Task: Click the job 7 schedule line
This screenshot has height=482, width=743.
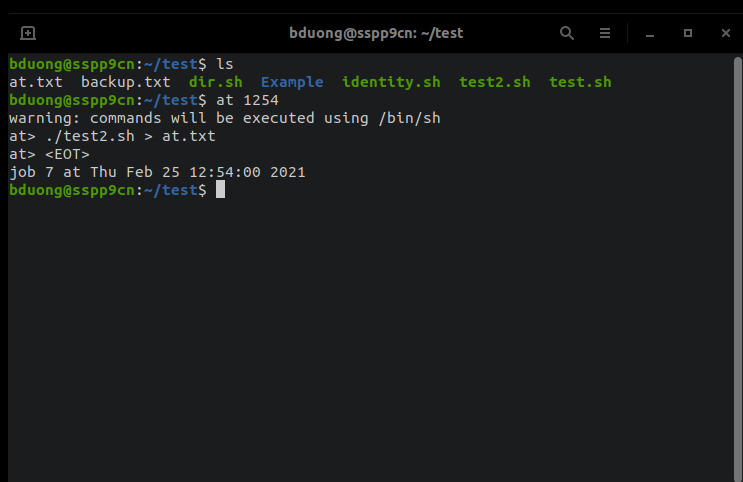Action: [157, 172]
